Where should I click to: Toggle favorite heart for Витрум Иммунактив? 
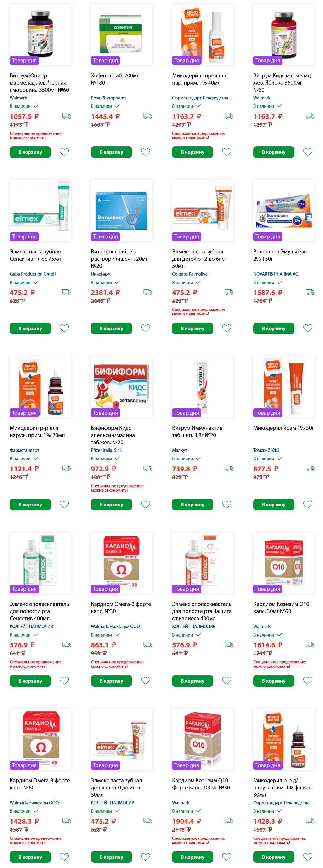(227, 504)
